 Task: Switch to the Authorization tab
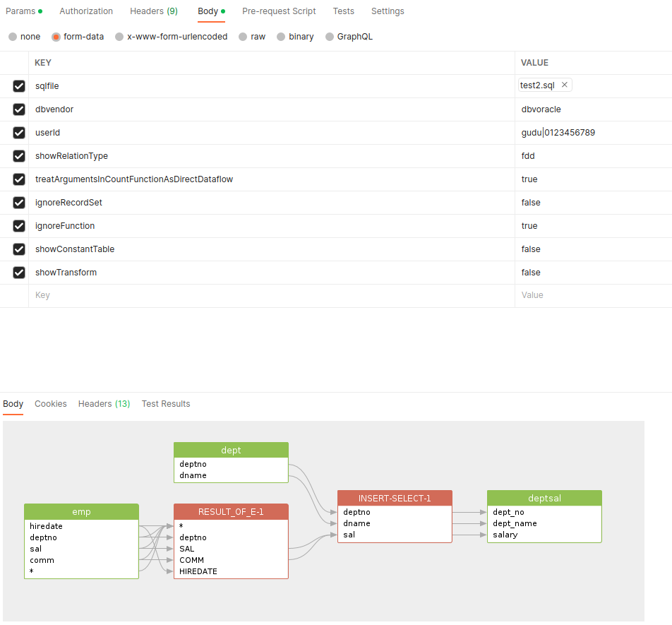[86, 11]
